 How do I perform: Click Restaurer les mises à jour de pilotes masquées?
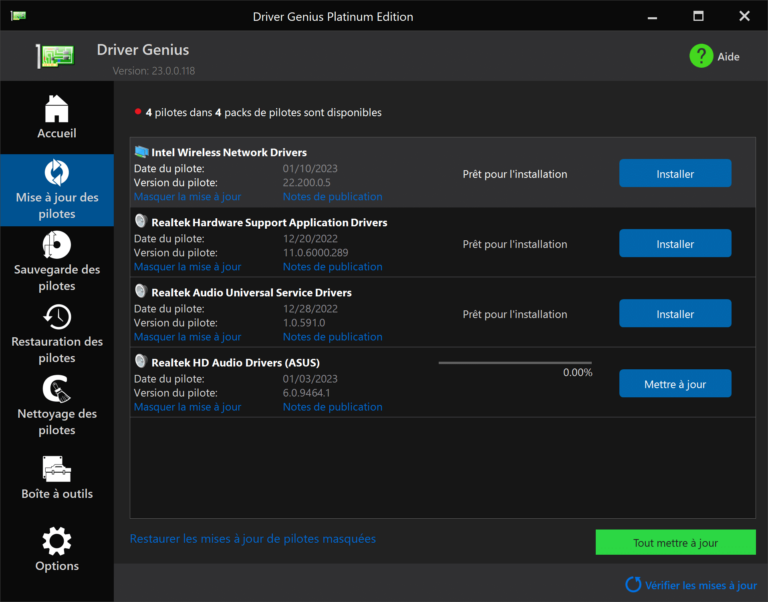pos(252,539)
